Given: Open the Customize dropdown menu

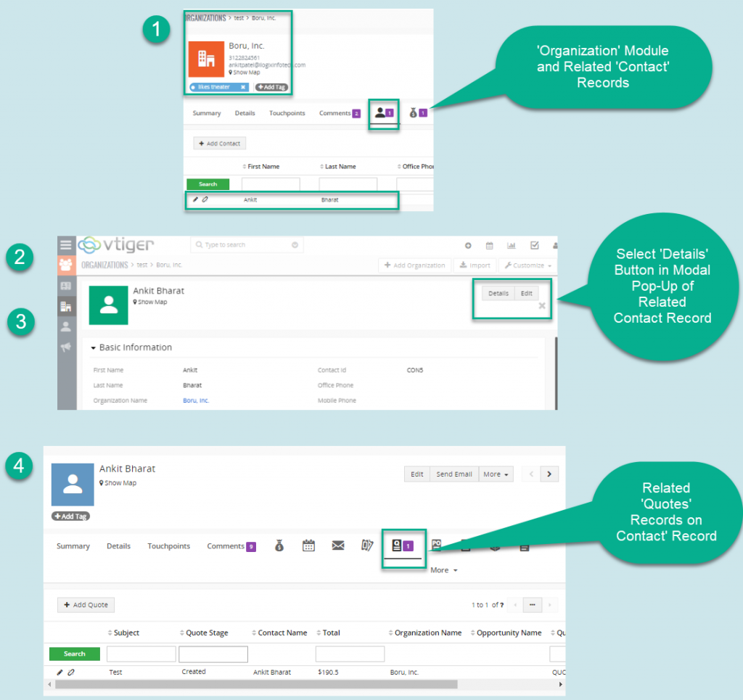Looking at the screenshot, I should point(528,265).
